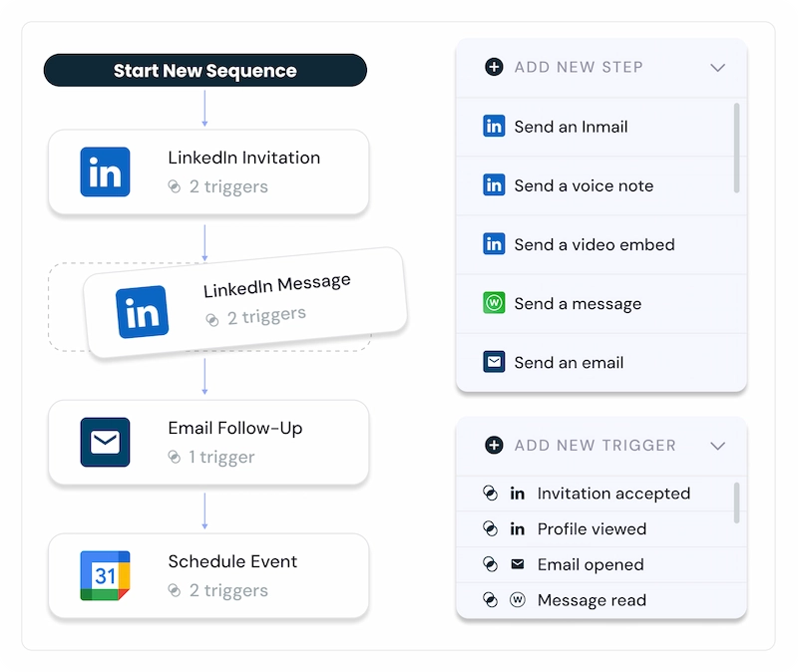
Task: Click the trigger icon beside Email opened
Action: pyautogui.click(x=490, y=564)
